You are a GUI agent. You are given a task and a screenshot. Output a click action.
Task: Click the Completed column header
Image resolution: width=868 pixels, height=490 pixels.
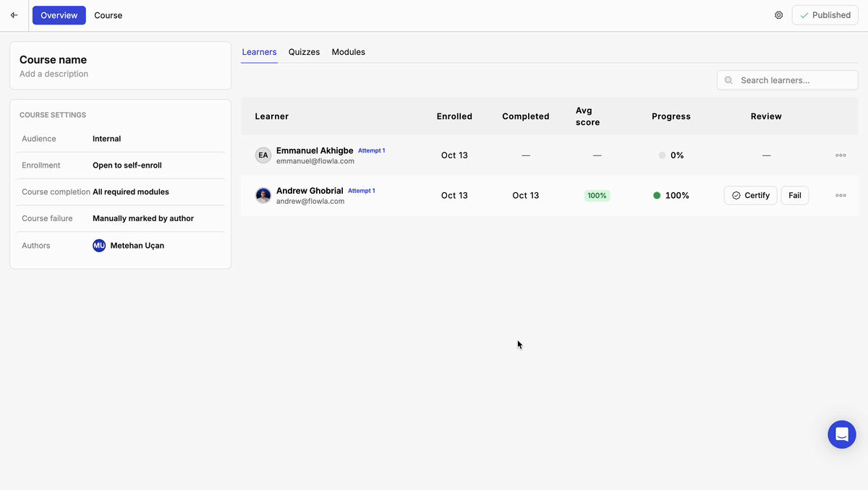pyautogui.click(x=526, y=116)
